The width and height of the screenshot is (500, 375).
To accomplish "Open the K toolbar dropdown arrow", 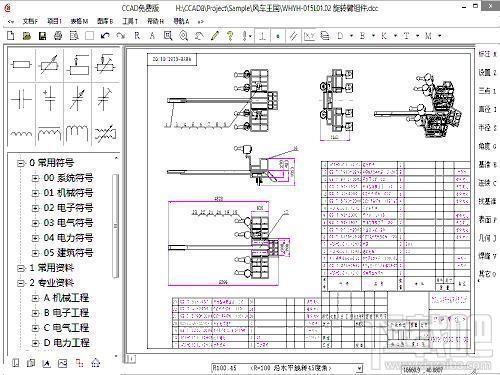I will coord(395,35).
